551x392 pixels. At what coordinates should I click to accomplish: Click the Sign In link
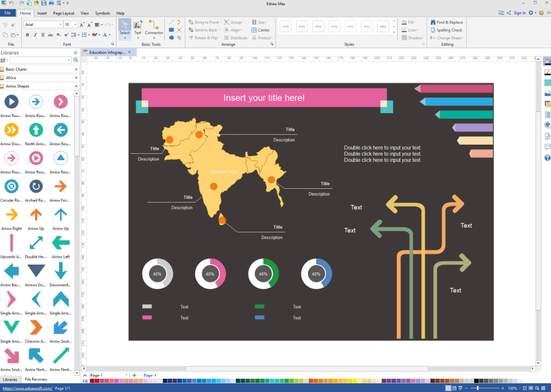tap(519, 13)
